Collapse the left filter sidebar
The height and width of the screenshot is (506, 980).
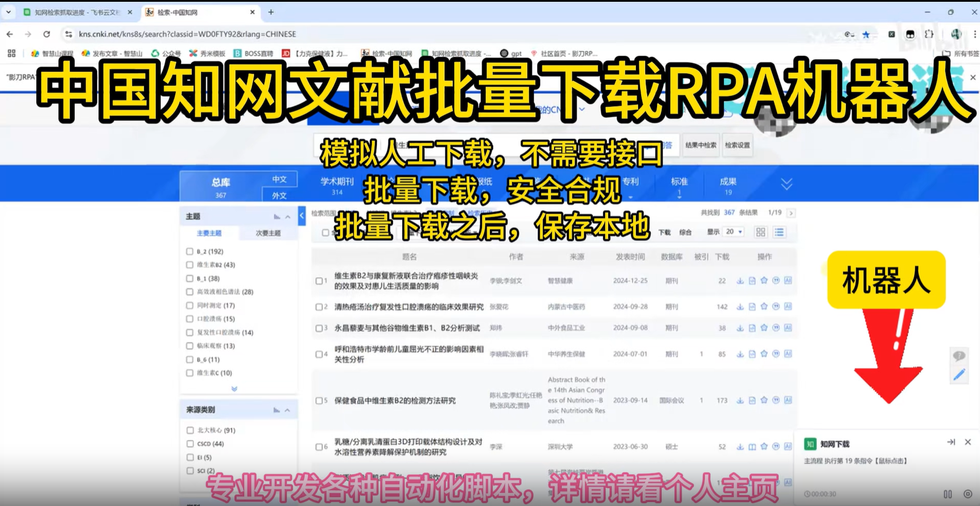point(302,216)
